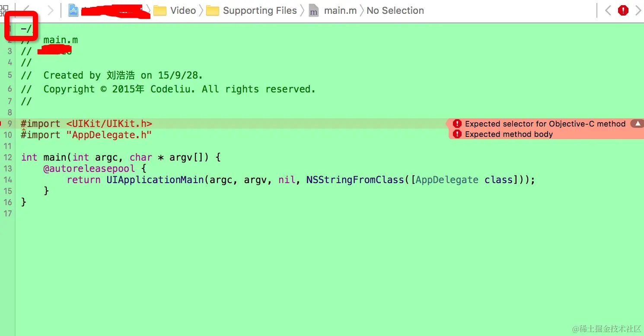
Task: Go forward with the jump bar forward arrow
Action: pyautogui.click(x=50, y=10)
